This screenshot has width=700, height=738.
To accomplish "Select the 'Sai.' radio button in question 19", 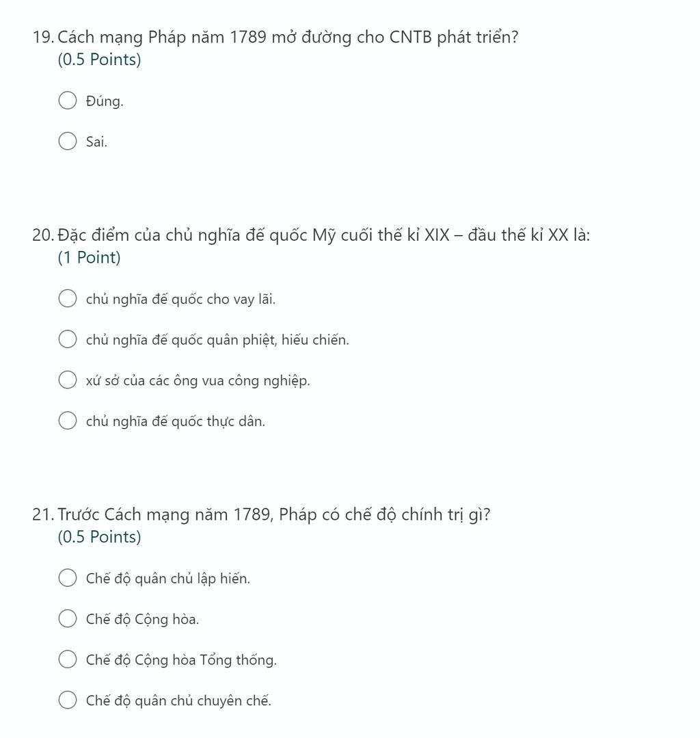I will click(x=67, y=141).
